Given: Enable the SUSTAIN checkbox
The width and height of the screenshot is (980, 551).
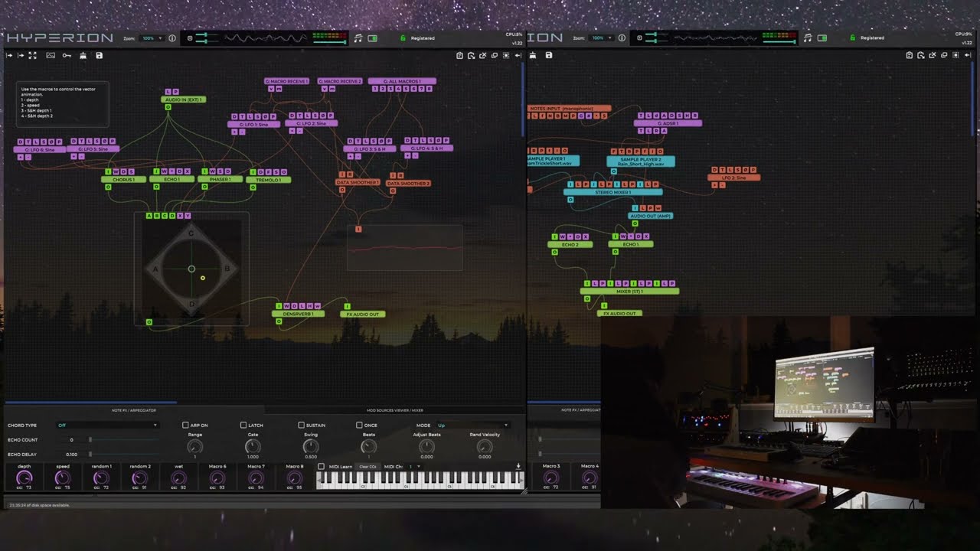Looking at the screenshot, I should (302, 425).
